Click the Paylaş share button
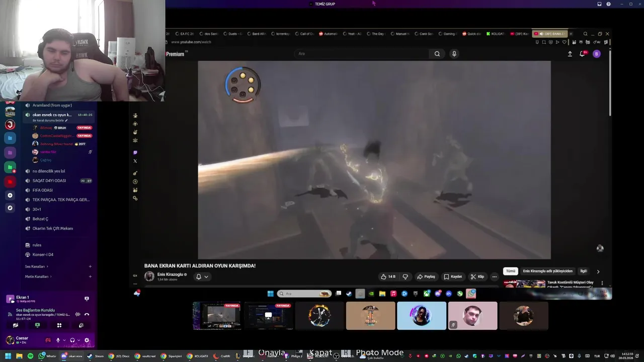 click(426, 277)
